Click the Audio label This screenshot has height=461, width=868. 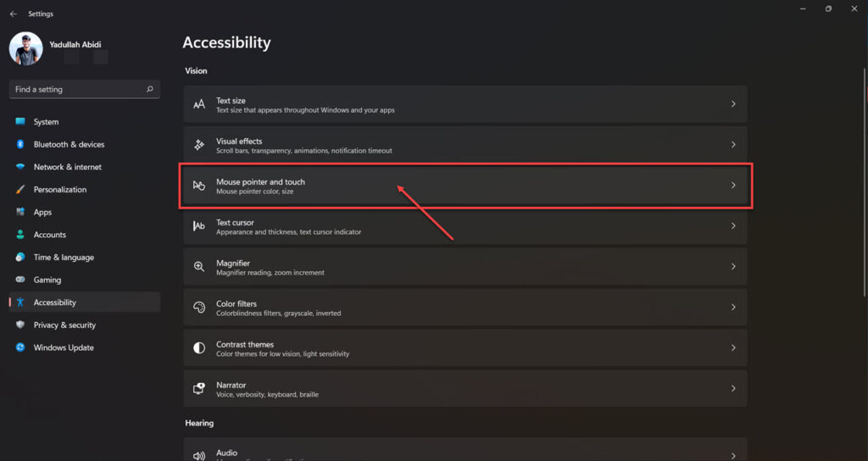point(226,453)
